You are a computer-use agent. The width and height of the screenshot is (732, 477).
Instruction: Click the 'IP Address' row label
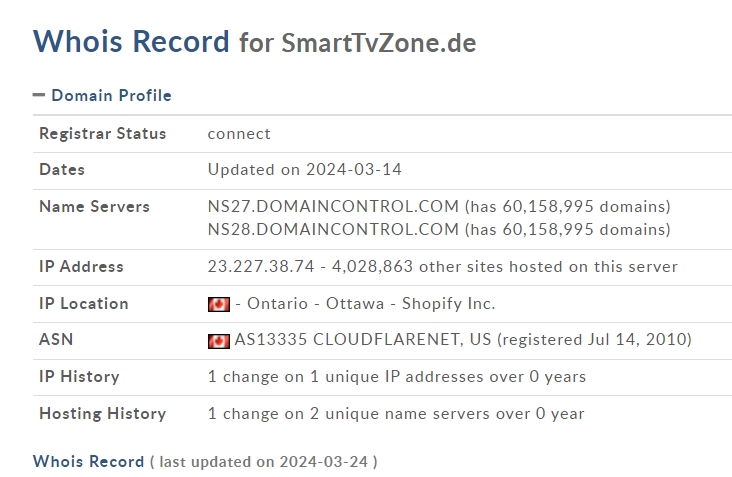81,267
